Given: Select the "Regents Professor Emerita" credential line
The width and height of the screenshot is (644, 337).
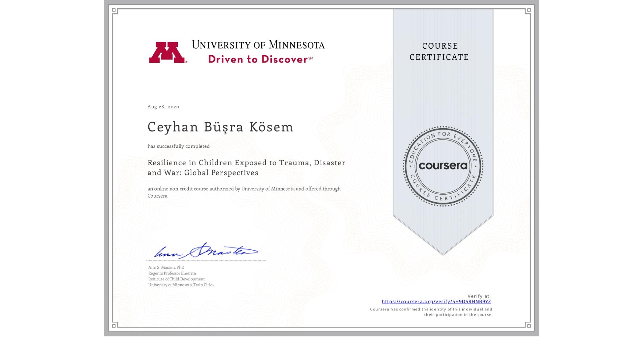Looking at the screenshot, I should coord(172,273).
